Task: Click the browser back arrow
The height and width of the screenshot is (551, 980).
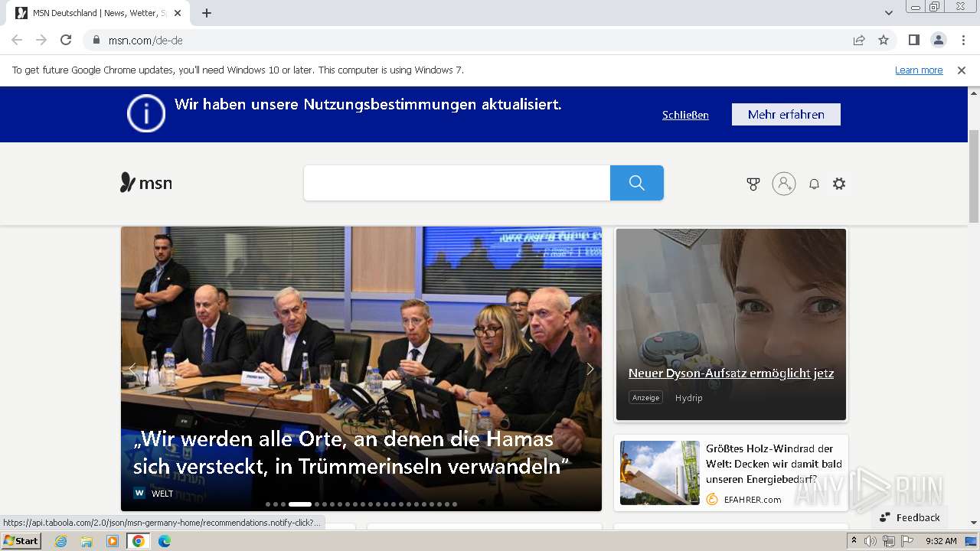Action: tap(17, 40)
